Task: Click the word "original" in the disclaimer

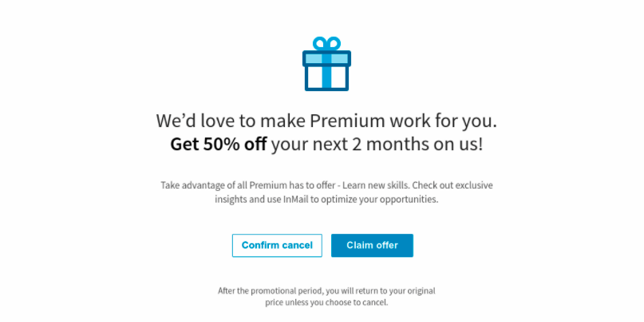Action: [x=421, y=291]
